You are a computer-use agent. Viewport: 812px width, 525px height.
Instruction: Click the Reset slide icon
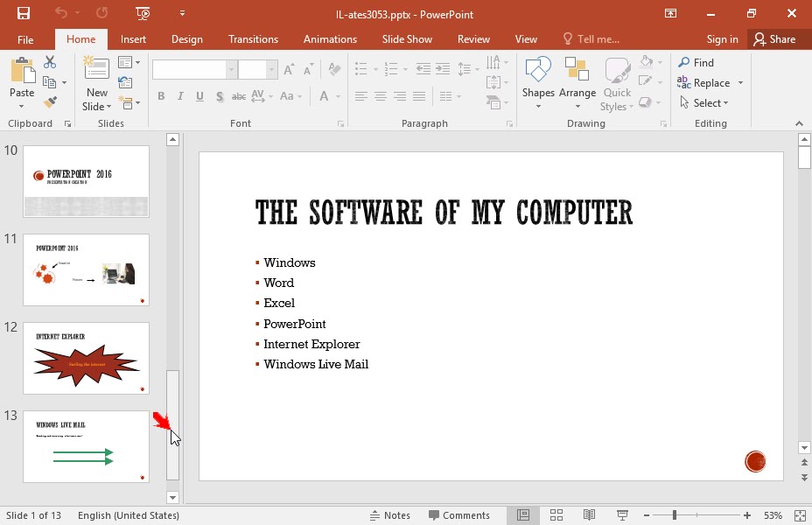point(125,82)
